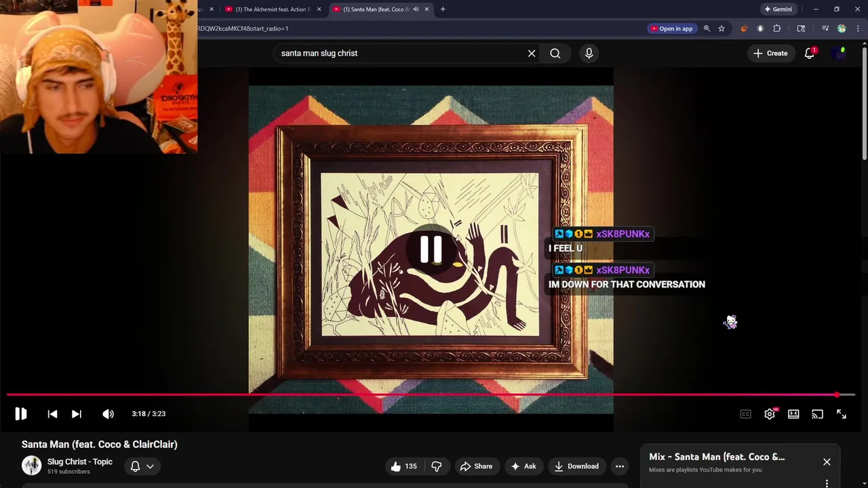Open Slug Christ - Topic channel
Image resolution: width=868 pixels, height=488 pixels.
[80, 462]
